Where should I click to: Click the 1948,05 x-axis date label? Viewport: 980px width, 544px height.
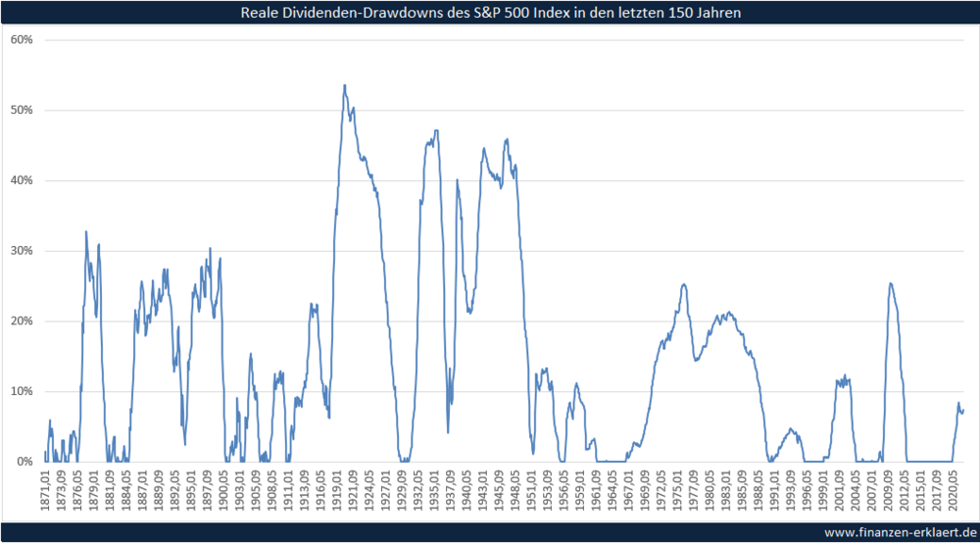515,490
